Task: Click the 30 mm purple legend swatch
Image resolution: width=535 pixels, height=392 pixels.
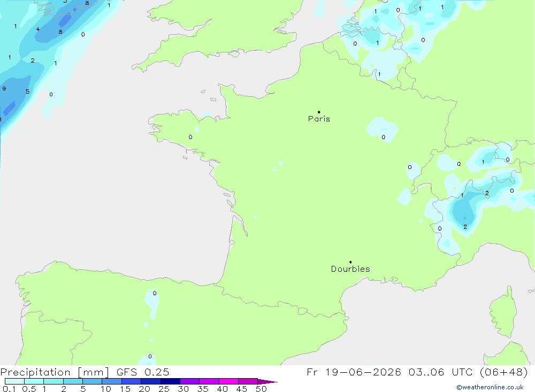Action: pyautogui.click(x=189, y=381)
